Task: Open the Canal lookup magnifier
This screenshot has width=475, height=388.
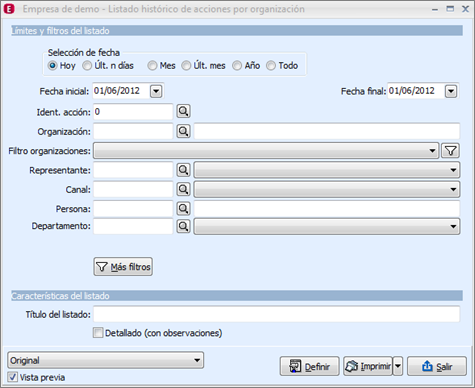Action: pyautogui.click(x=183, y=189)
